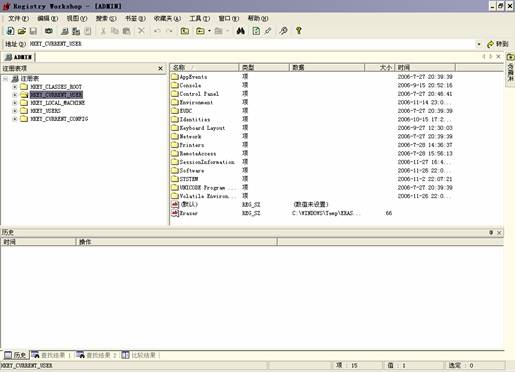Viewport: 515px width, 372px height.
Task: Collapse the 注册表 root tree node
Action: 5,79
